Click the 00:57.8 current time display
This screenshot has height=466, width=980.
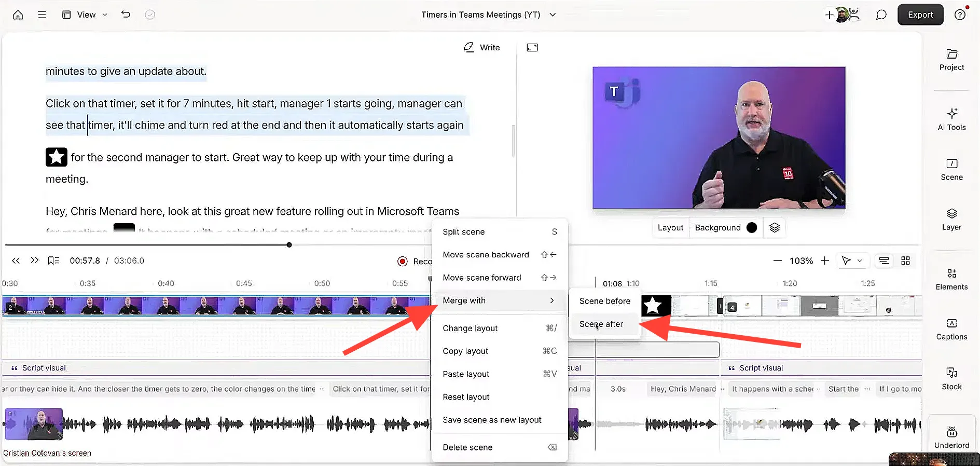coord(85,261)
